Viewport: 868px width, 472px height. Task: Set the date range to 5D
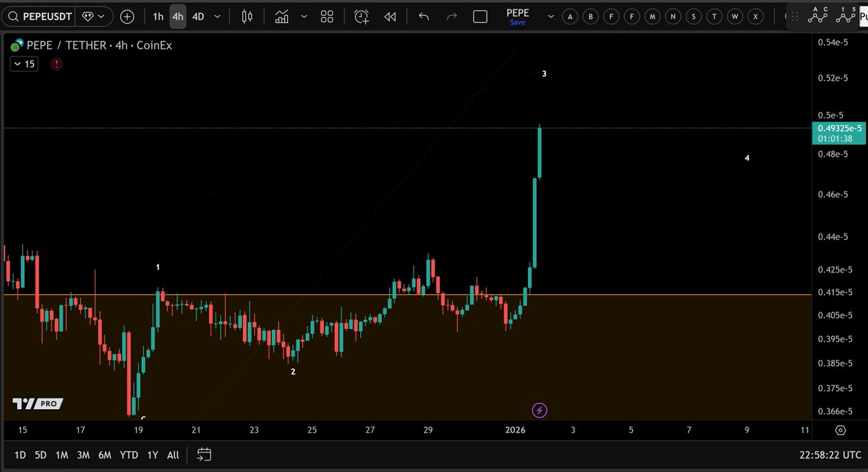point(41,455)
